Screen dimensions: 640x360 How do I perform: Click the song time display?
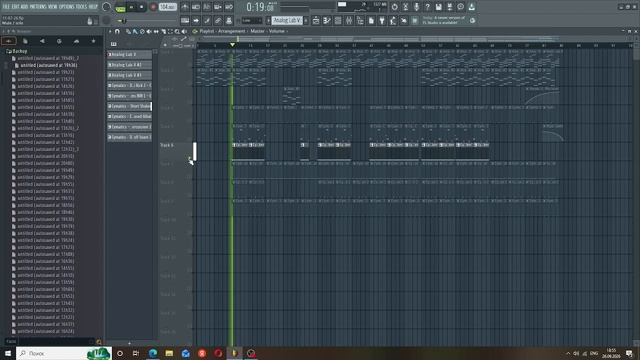coord(260,7)
